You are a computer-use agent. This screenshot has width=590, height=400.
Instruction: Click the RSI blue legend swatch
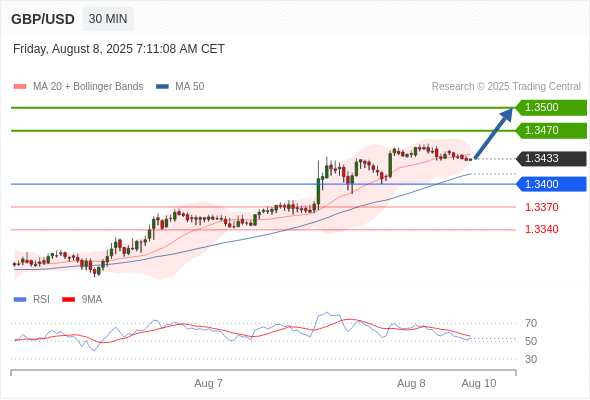20,300
